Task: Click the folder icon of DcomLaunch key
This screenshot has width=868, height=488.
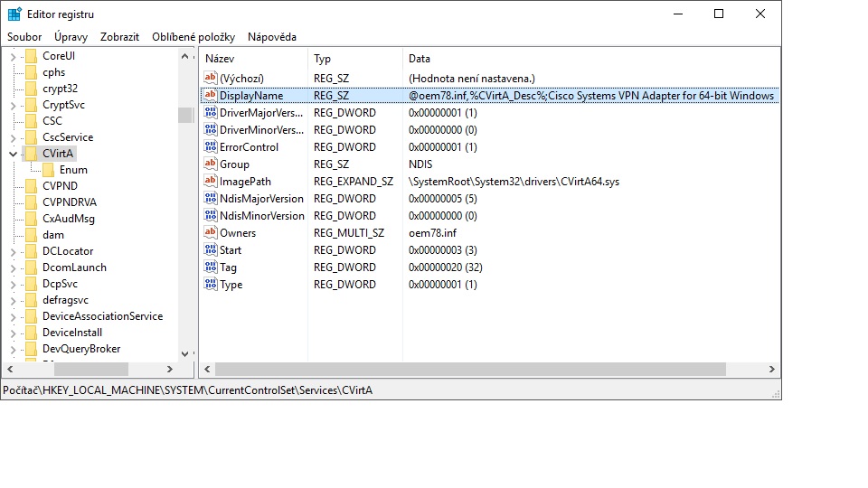Action: pyautogui.click(x=32, y=267)
